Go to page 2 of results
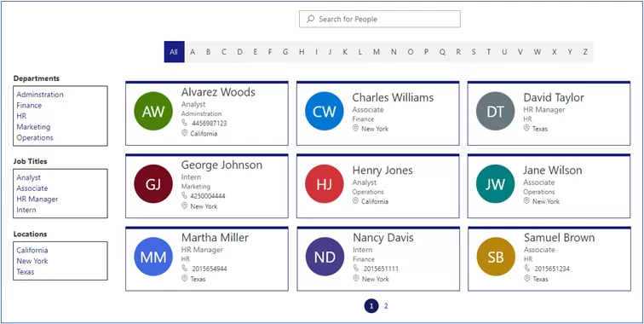Viewport: 644px width, 324px height. [x=386, y=306]
